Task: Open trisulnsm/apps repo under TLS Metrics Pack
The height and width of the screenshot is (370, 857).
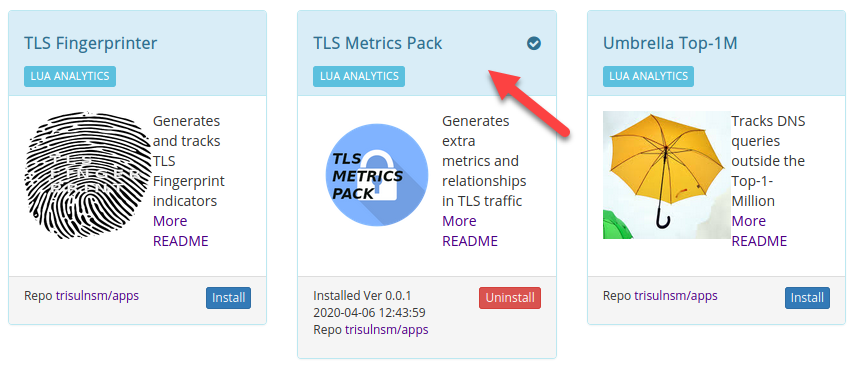Action: pyautogui.click(x=386, y=330)
